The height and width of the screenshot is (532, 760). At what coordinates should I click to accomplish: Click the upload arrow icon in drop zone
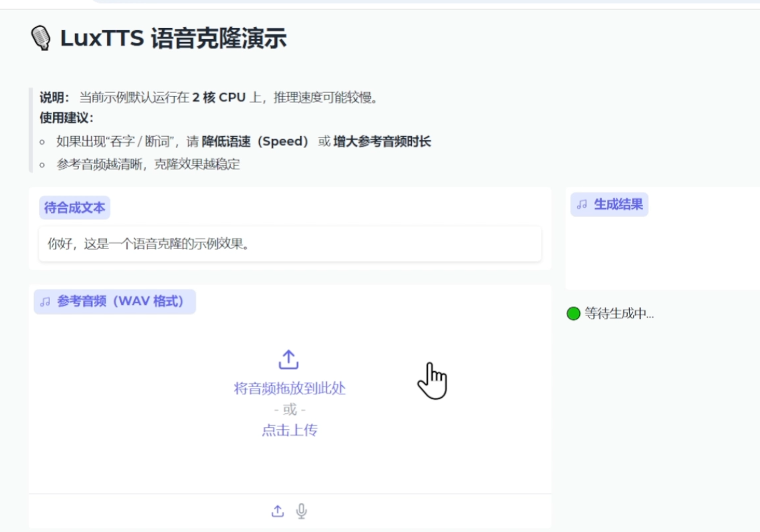pos(289,359)
